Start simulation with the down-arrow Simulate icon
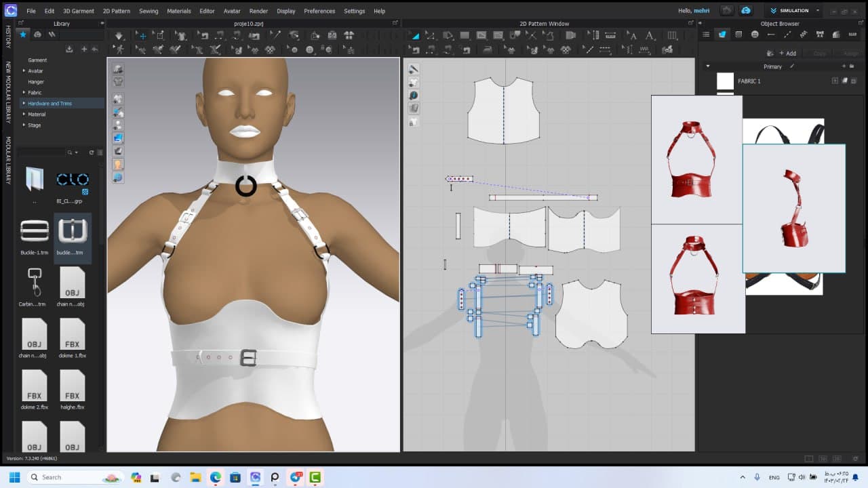Screen dimensions: 868x488 119,36
